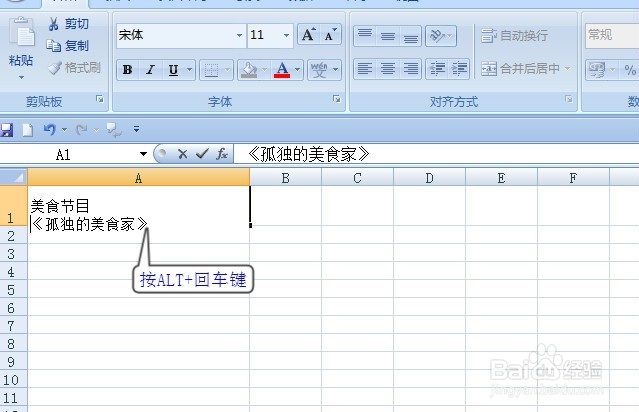The image size is (639, 412).
Task: Select the Format Painter (格式刷)
Action: pos(74,68)
